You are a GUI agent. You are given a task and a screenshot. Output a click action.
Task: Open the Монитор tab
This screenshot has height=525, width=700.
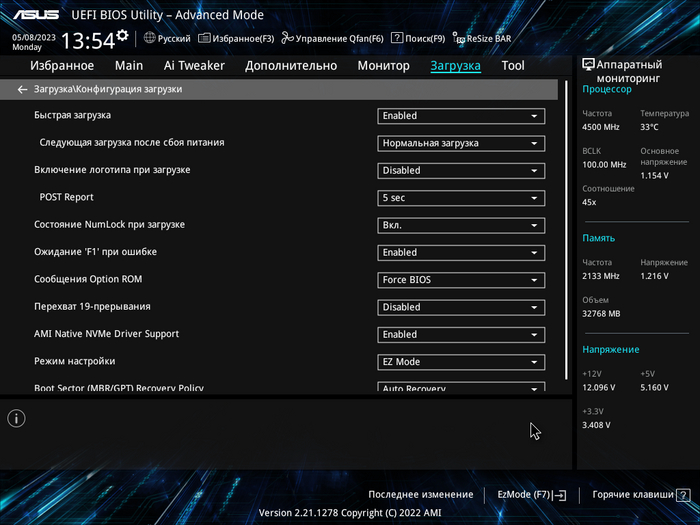coord(383,66)
